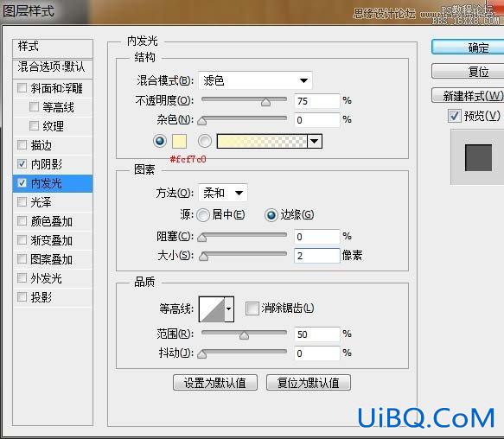Enable the 光泽 checkbox
This screenshot has width=504, height=439.
click(22, 202)
